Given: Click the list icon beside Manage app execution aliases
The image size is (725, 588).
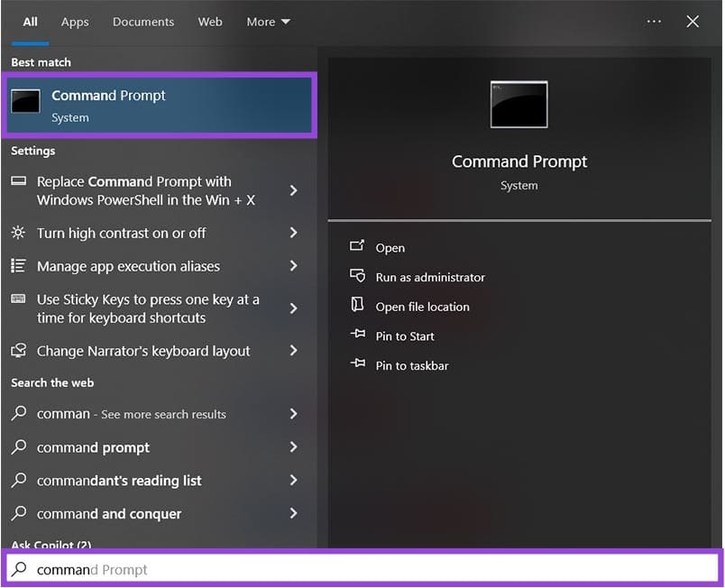Looking at the screenshot, I should (19, 266).
